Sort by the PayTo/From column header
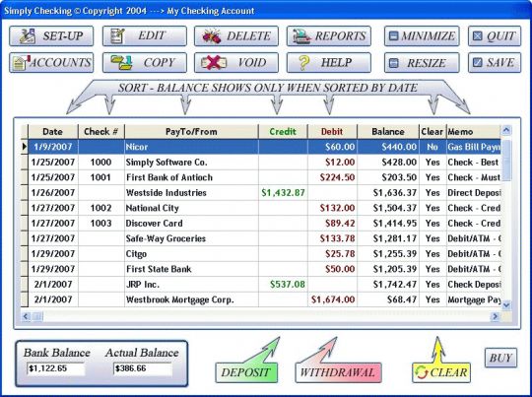The height and width of the screenshot is (397, 532). pyautogui.click(x=191, y=132)
